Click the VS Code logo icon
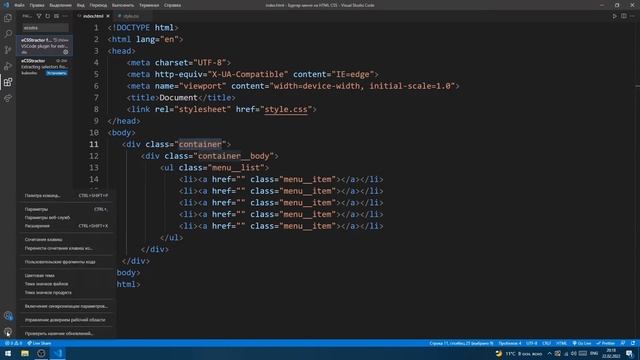 click(x=6, y=5)
